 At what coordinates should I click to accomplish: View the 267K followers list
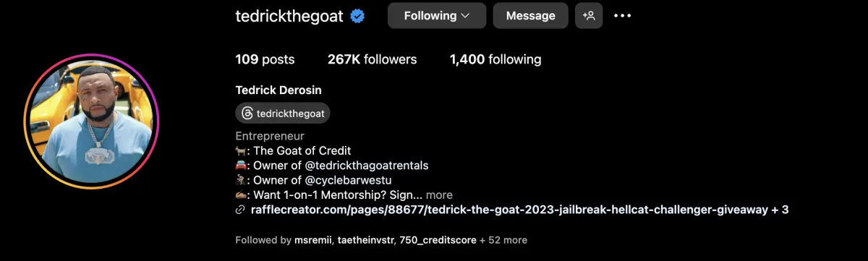(x=372, y=59)
